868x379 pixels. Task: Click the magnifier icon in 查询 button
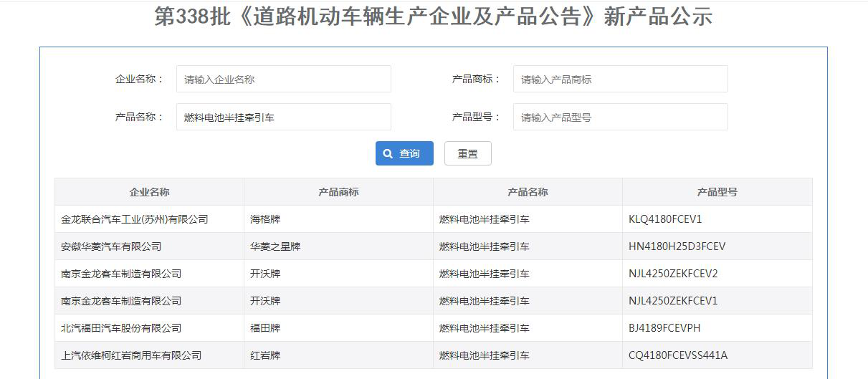click(x=388, y=153)
